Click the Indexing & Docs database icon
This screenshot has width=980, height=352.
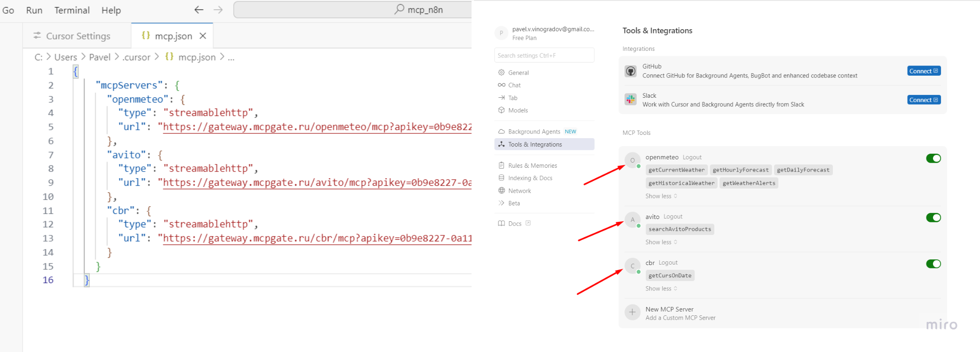coord(501,178)
